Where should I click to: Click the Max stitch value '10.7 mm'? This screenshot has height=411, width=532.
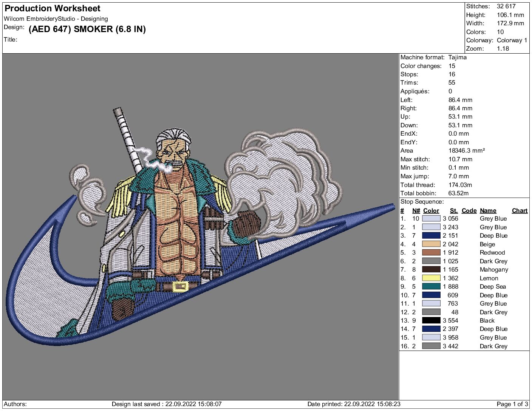pos(460,159)
